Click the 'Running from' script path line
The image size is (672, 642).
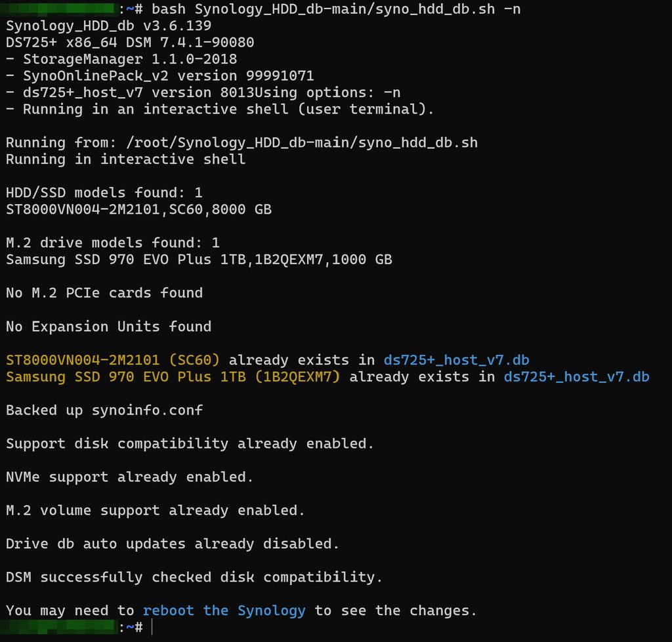pos(241,142)
